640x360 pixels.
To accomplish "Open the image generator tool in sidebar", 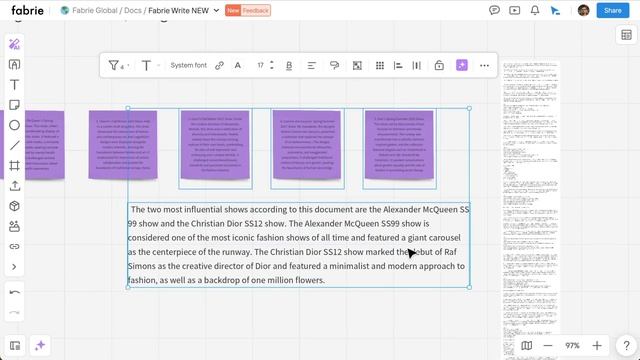I will [14, 226].
